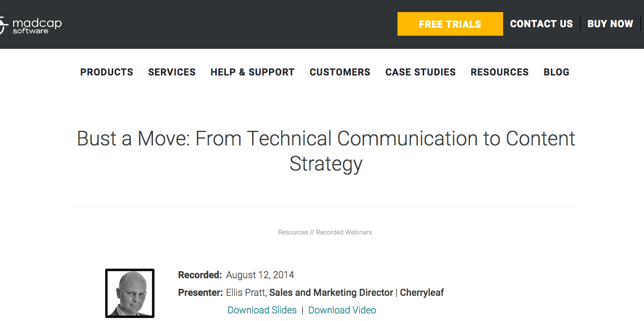
Task: Select the CUSTOMERS navigation item
Action: pyautogui.click(x=340, y=72)
